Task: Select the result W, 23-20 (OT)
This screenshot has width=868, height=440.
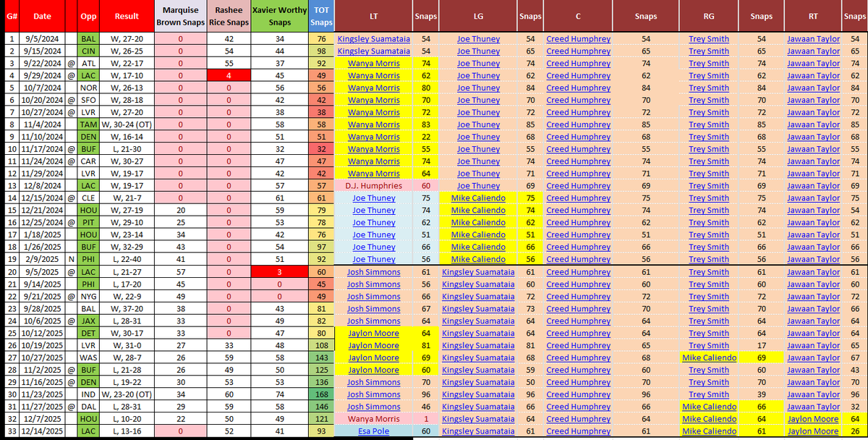Action: click(127, 394)
